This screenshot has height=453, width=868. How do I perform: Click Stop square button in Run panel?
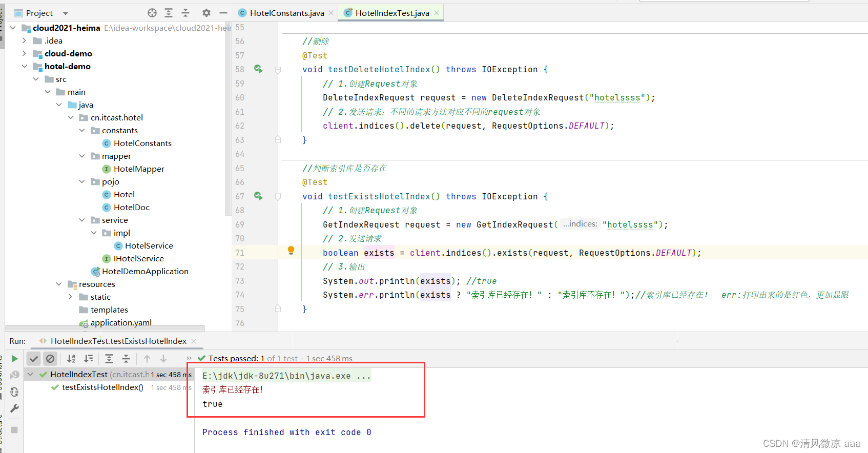(15, 430)
